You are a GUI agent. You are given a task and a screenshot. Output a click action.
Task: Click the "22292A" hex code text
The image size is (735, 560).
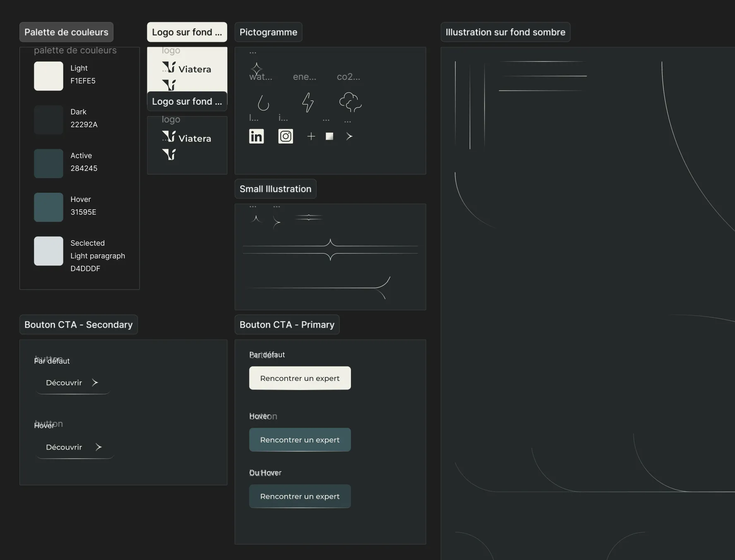84,125
